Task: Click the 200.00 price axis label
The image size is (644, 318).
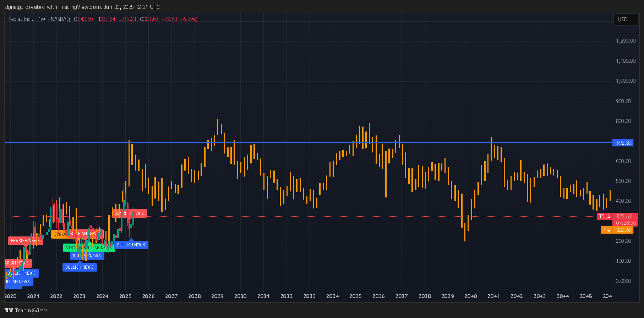Action: tap(623, 241)
